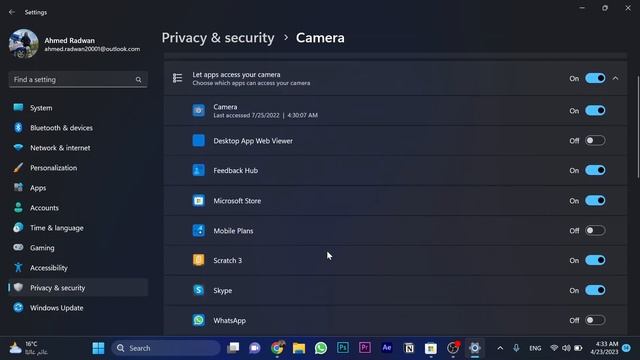Click the WhatsApp app icon in list
The height and width of the screenshot is (360, 640).
(199, 320)
